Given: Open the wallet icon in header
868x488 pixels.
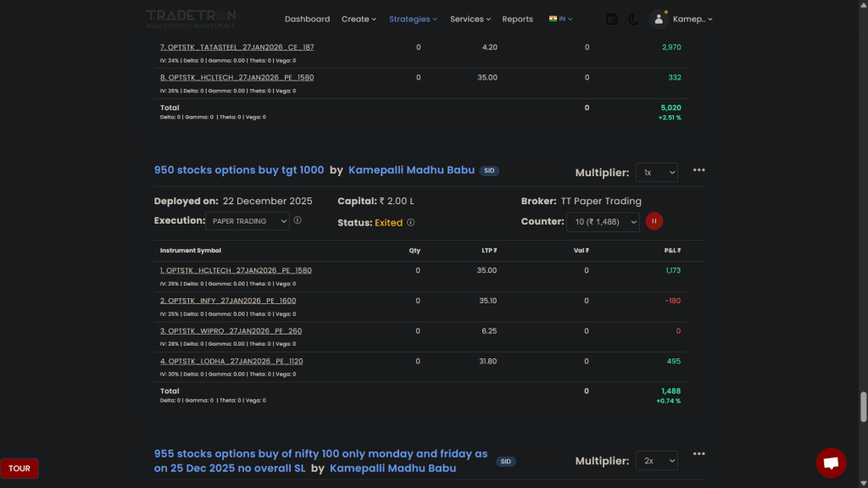Looking at the screenshot, I should point(612,19).
